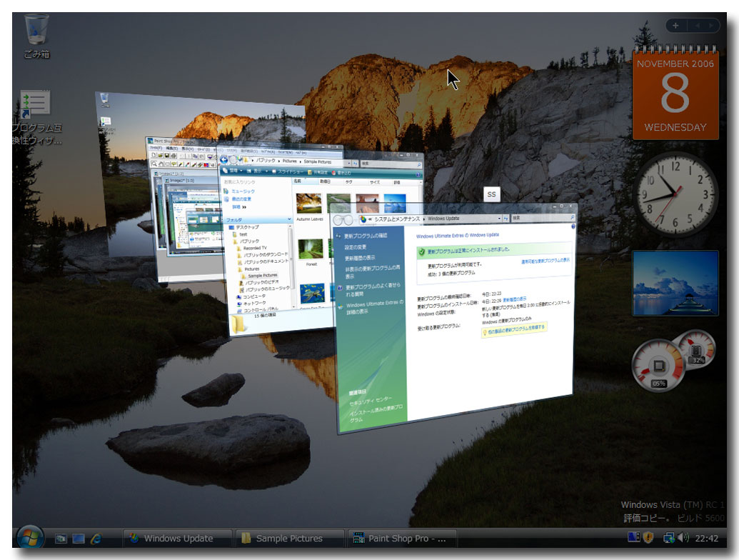Select the sea turtle picture thumbnail
739x560 pixels.
pos(312,294)
